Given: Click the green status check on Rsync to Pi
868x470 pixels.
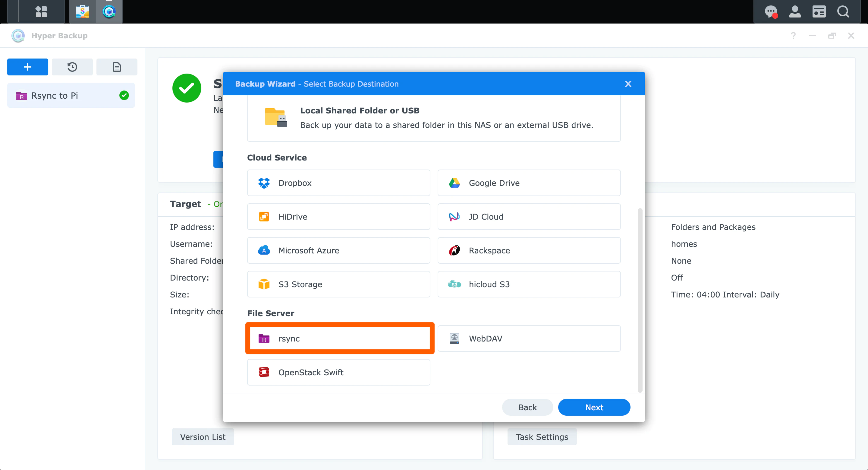Looking at the screenshot, I should [x=124, y=95].
